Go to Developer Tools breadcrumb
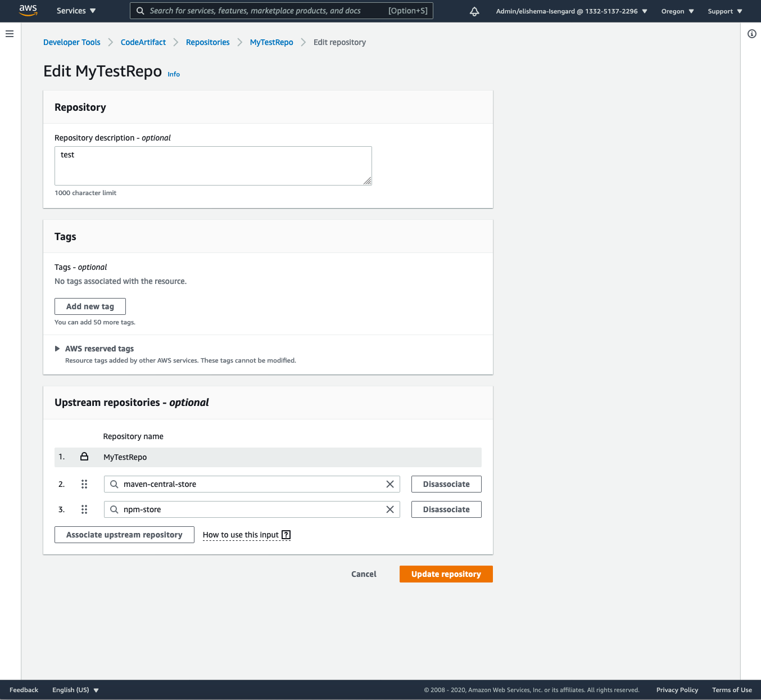 pos(72,42)
